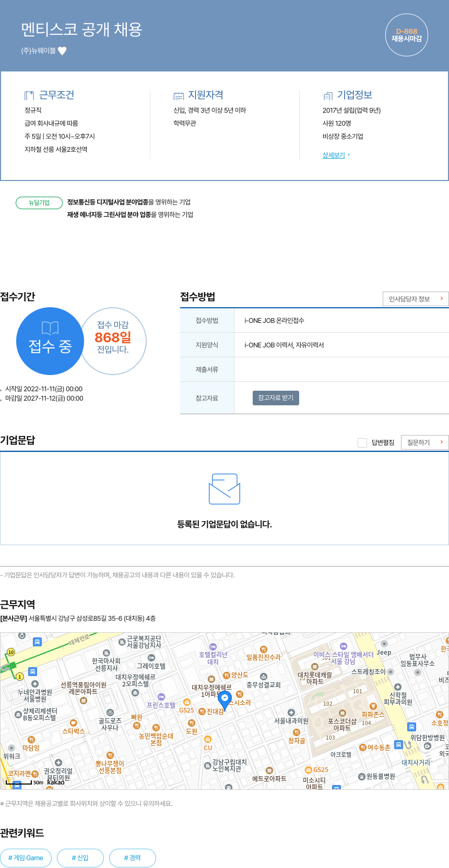Click the 질문하기 button
Image resolution: width=449 pixels, height=868 pixels.
click(x=425, y=442)
